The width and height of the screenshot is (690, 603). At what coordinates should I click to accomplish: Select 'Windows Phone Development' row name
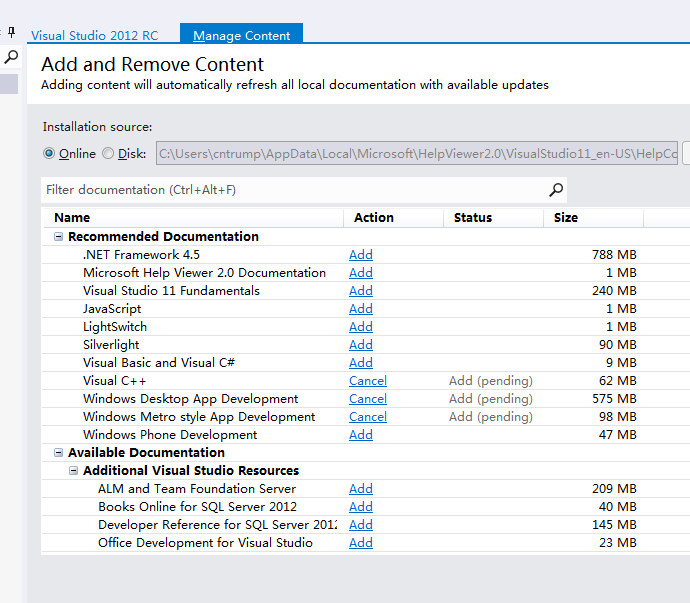[x=170, y=435]
